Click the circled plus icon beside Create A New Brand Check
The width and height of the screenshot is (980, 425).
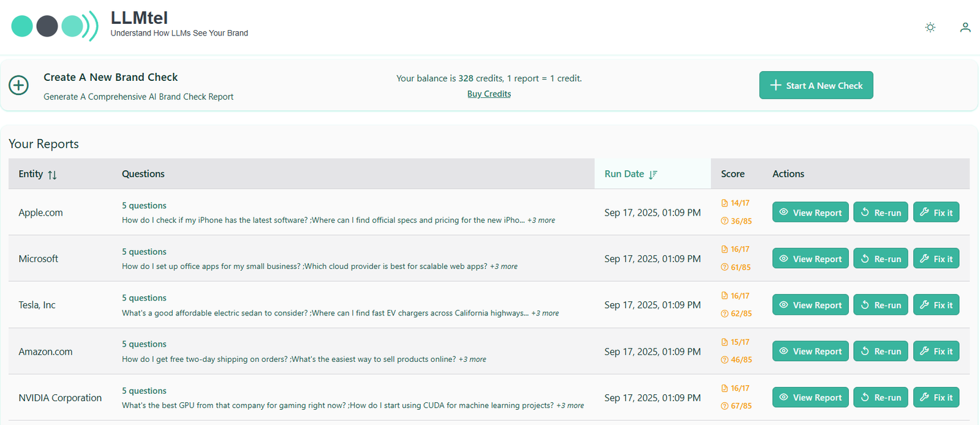coord(18,86)
